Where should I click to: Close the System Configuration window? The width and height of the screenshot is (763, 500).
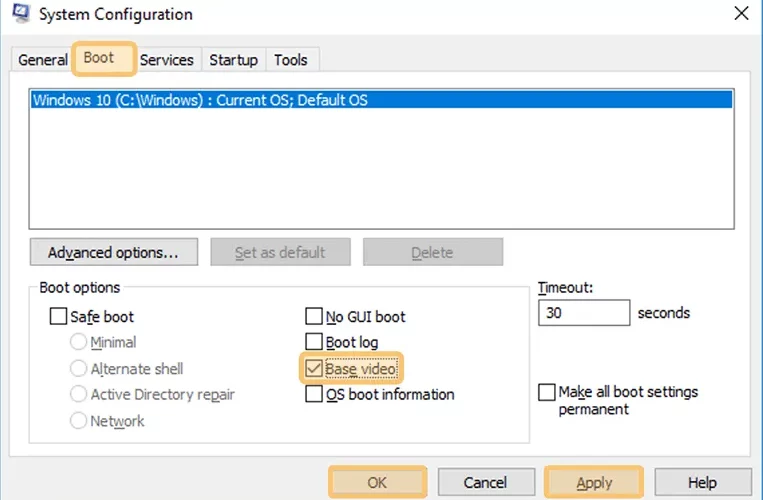(x=741, y=13)
